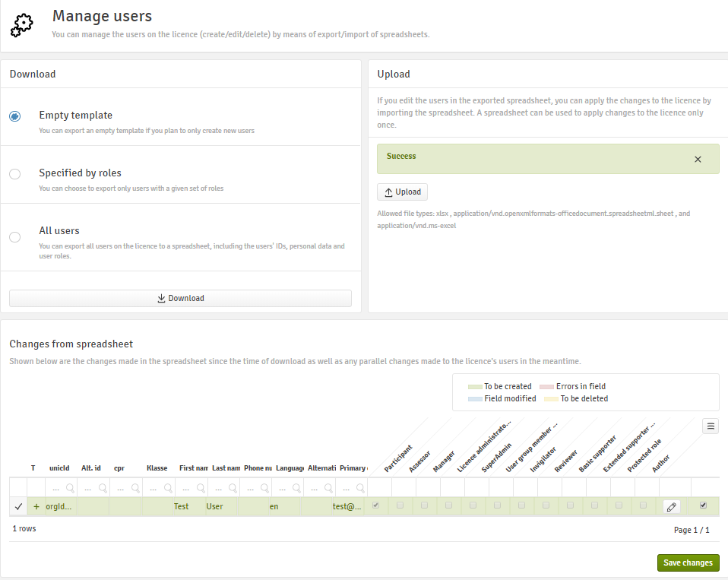Click the magnifier icon in the cpr filter
728x580 pixels.
click(135, 488)
